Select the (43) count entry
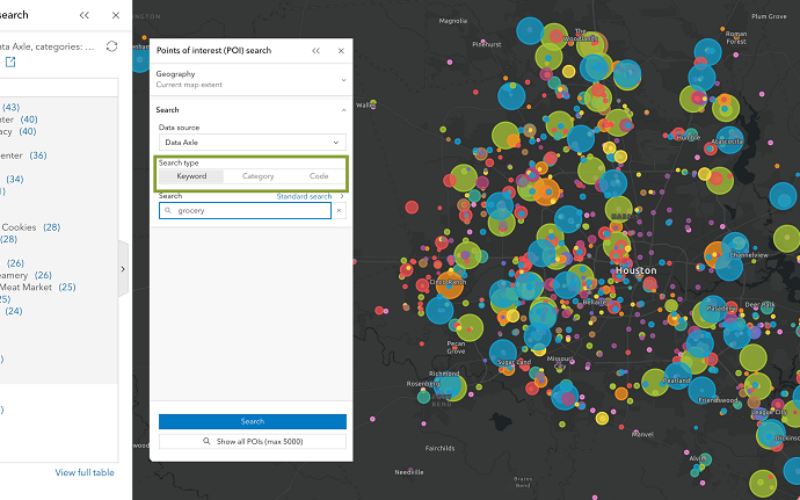The height and width of the screenshot is (500, 800). (10, 107)
